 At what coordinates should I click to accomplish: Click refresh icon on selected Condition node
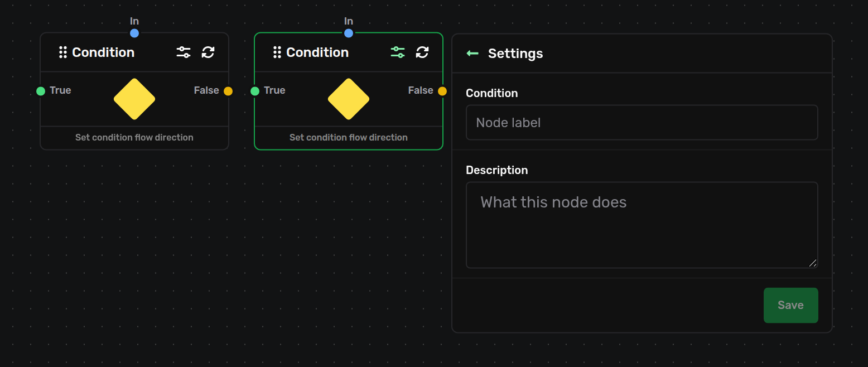point(422,52)
